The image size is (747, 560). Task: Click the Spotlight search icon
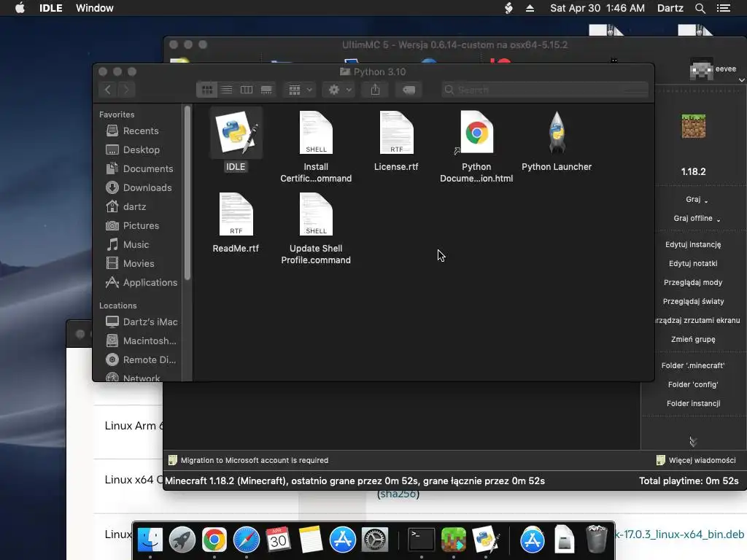[700, 8]
